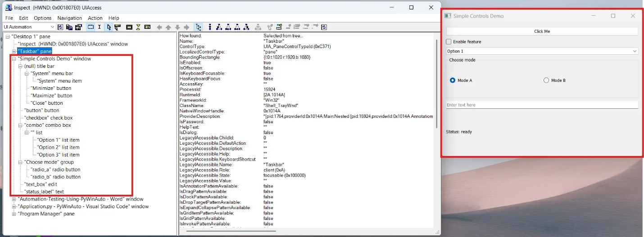Viewport: 644px width, 237px height.
Task: Select the "Option 1" list item in tree
Action: (58, 140)
